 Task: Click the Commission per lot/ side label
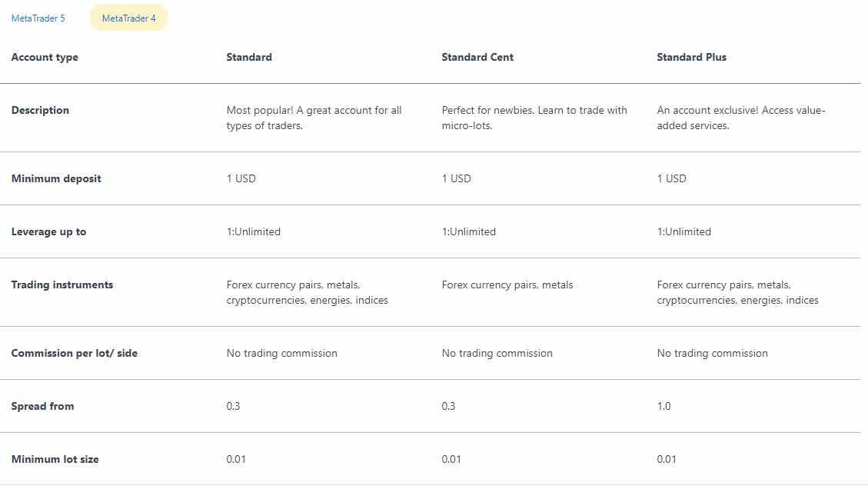75,353
